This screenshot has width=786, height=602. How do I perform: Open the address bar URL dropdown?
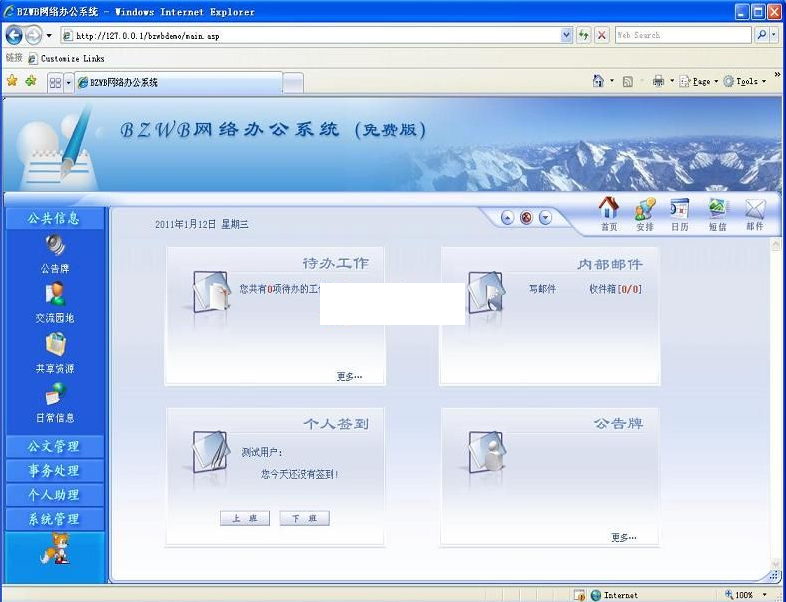pyautogui.click(x=567, y=35)
